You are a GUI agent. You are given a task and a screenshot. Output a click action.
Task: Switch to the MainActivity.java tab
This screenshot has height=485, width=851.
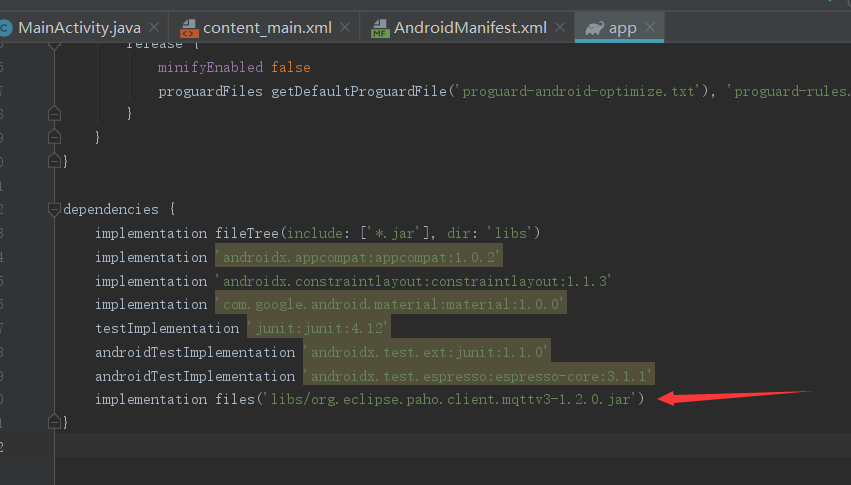(x=79, y=28)
